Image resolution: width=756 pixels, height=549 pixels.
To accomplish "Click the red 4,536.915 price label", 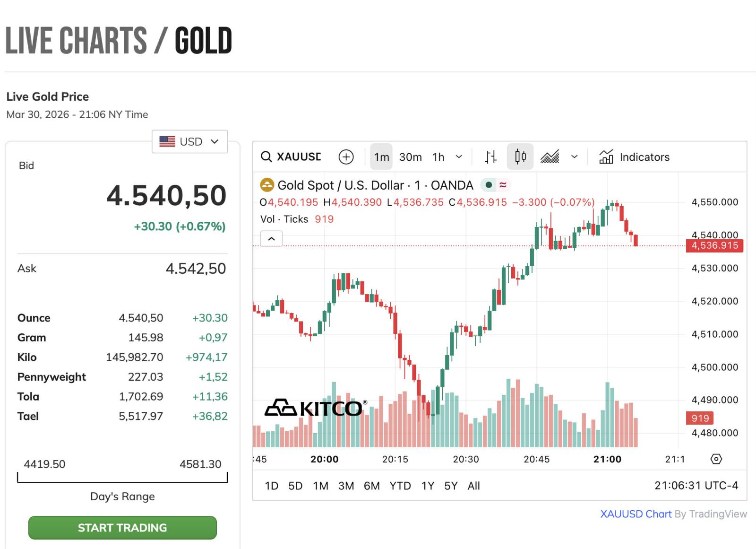I will (x=714, y=246).
